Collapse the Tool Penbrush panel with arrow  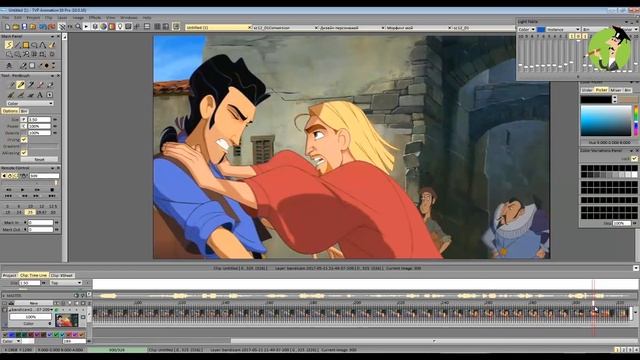52,76
